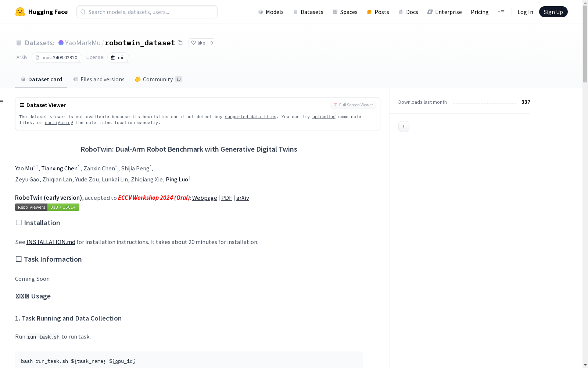Viewport: 588px width, 368px height.
Task: Click the Datasets breadcrumb icon
Action: point(19,43)
